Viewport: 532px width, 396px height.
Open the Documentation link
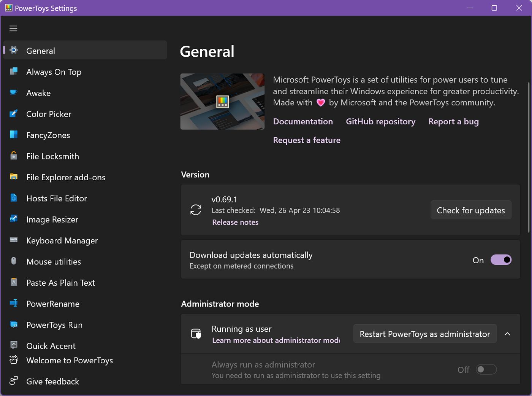click(x=303, y=122)
